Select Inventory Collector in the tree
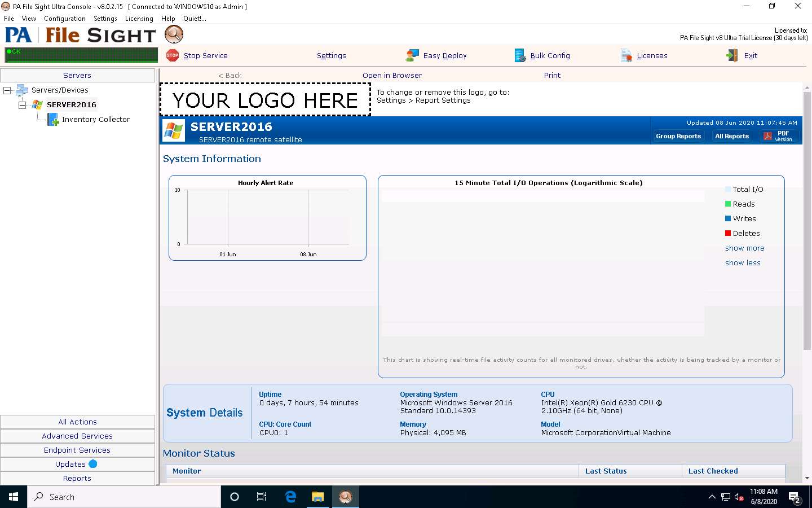Screen dimensions: 812x508 (96, 120)
